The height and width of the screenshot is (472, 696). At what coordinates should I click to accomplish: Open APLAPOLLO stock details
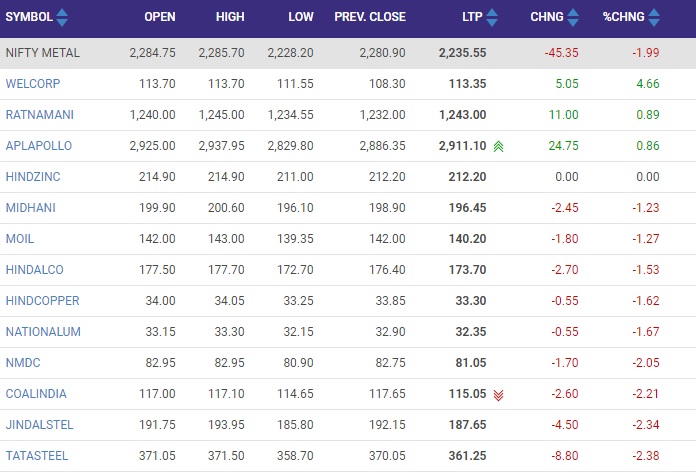coord(39,146)
